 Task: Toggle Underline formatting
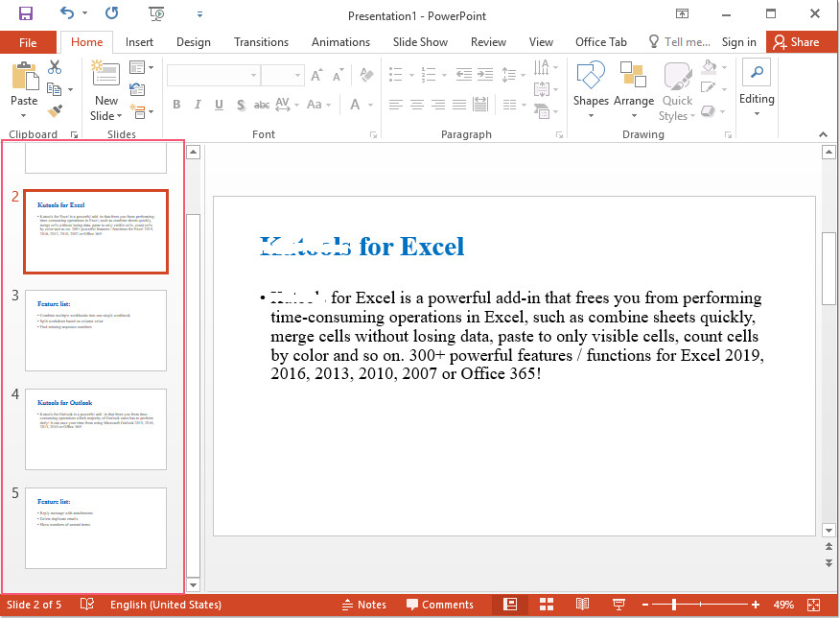click(219, 105)
